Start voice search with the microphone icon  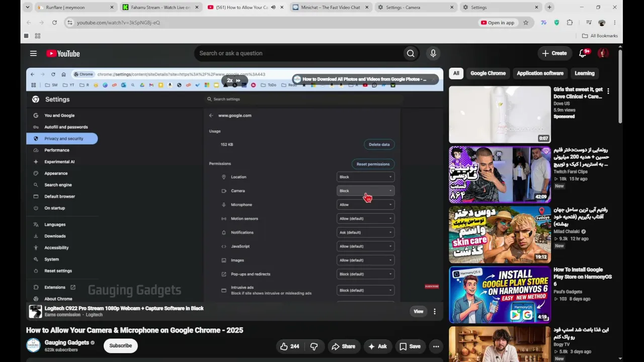[x=433, y=53]
